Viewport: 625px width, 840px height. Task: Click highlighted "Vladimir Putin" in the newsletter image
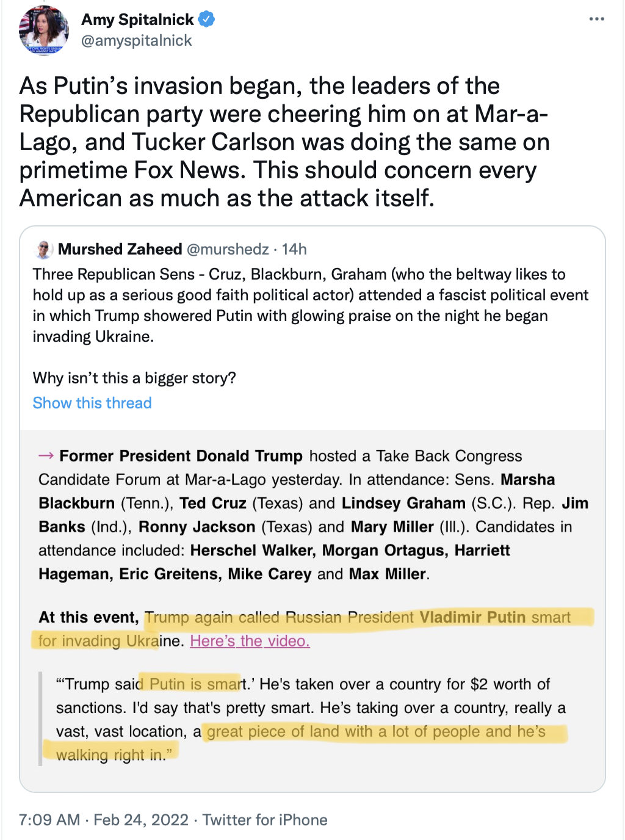pyautogui.click(x=472, y=617)
